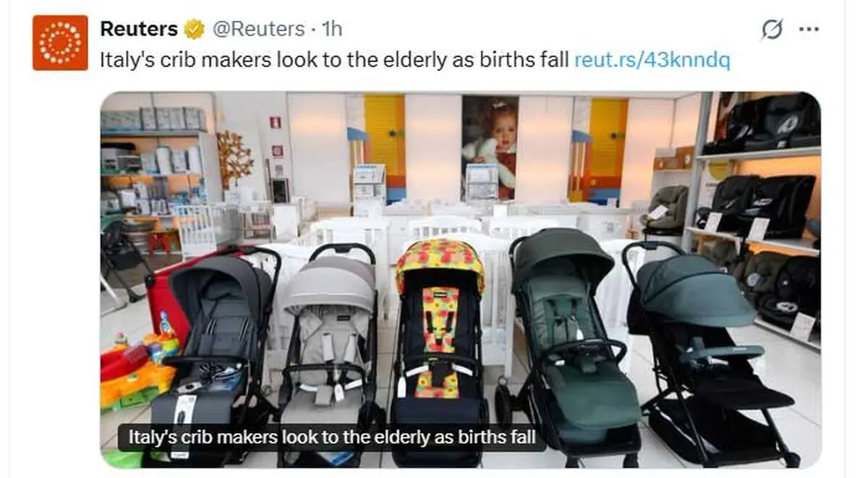
Task: Open the Reuters orange profile avatar
Action: click(60, 43)
